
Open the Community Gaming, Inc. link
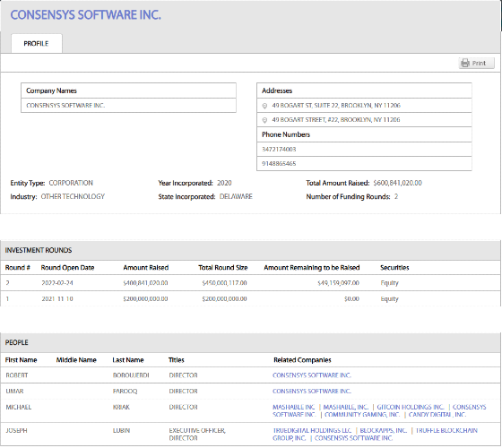point(362,415)
